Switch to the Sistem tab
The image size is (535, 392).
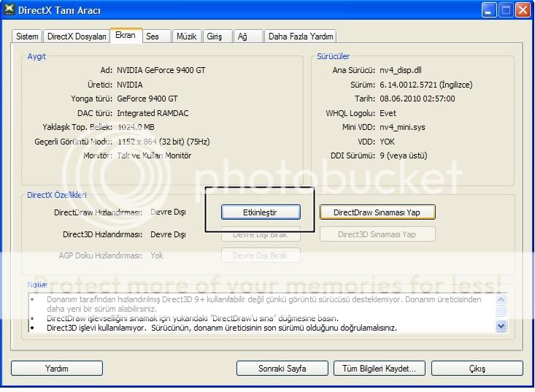(27, 36)
